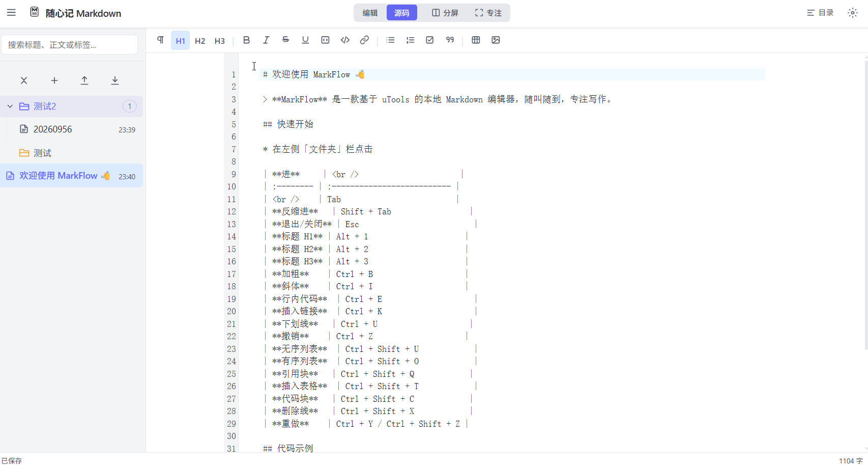The height and width of the screenshot is (467, 868).
Task: Click the 随心记 Markdown app title
Action: [83, 13]
